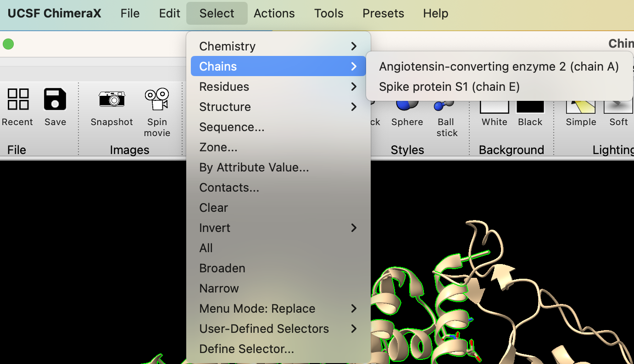This screenshot has width=634, height=364.
Task: Click the Recent files icon
Action: click(18, 99)
